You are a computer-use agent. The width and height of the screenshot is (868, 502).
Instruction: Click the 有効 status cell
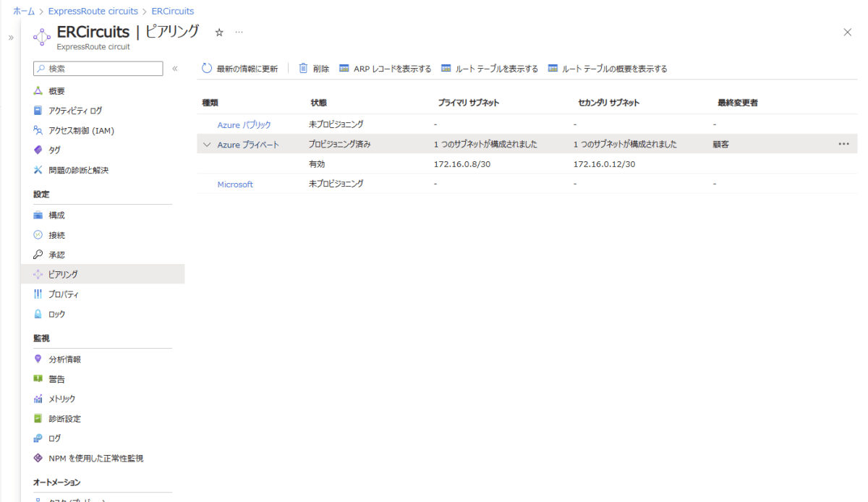coord(317,164)
